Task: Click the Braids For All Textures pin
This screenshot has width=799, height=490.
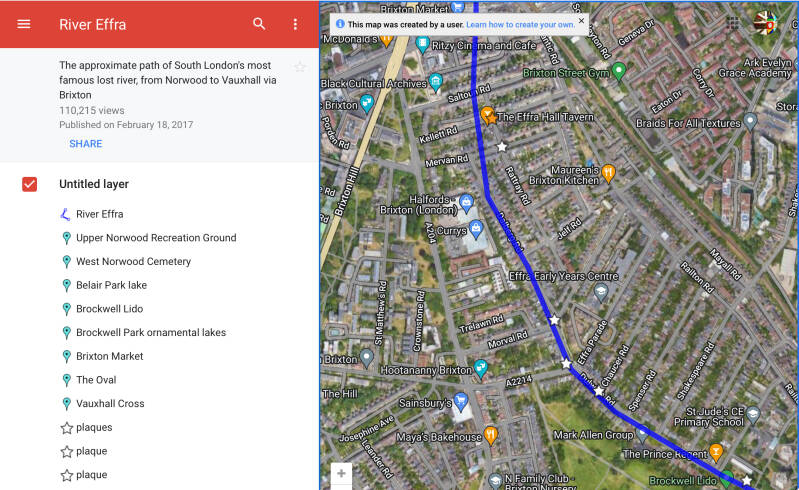Action: [750, 121]
